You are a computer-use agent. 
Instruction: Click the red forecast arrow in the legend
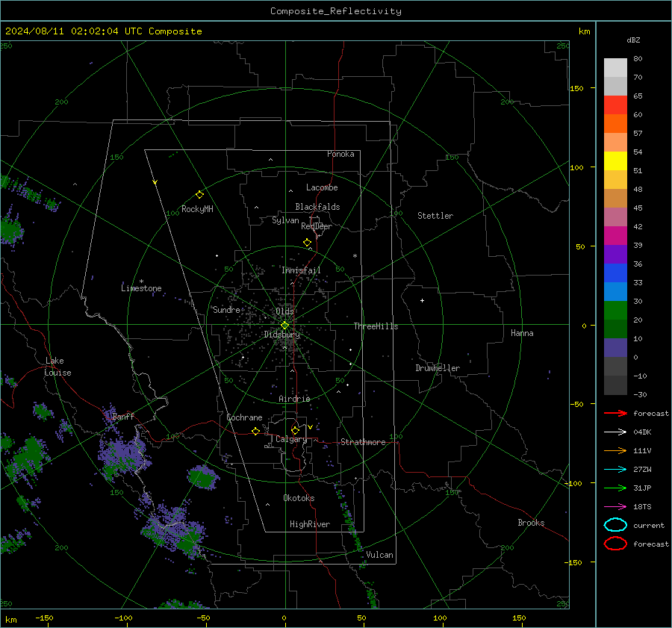click(615, 413)
